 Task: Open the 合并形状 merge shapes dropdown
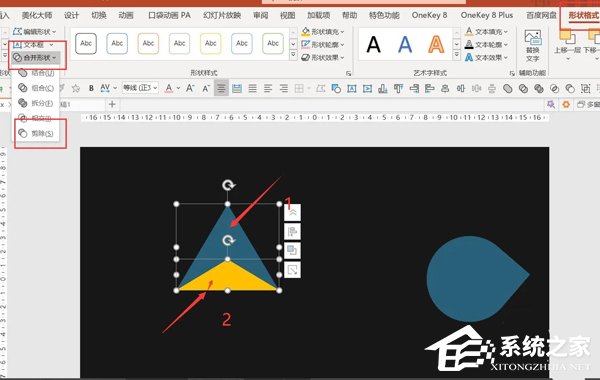pos(35,58)
